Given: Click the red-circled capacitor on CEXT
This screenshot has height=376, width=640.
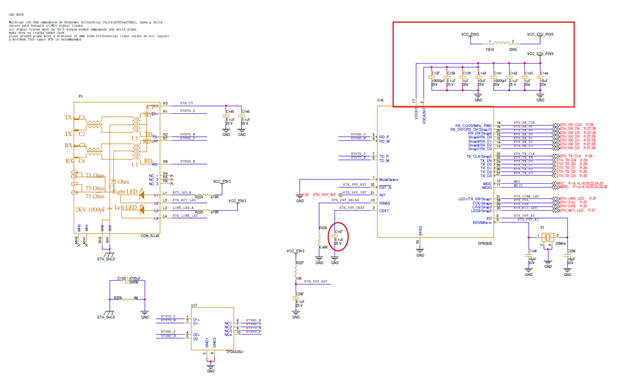Looking at the screenshot, I should pos(335,237).
